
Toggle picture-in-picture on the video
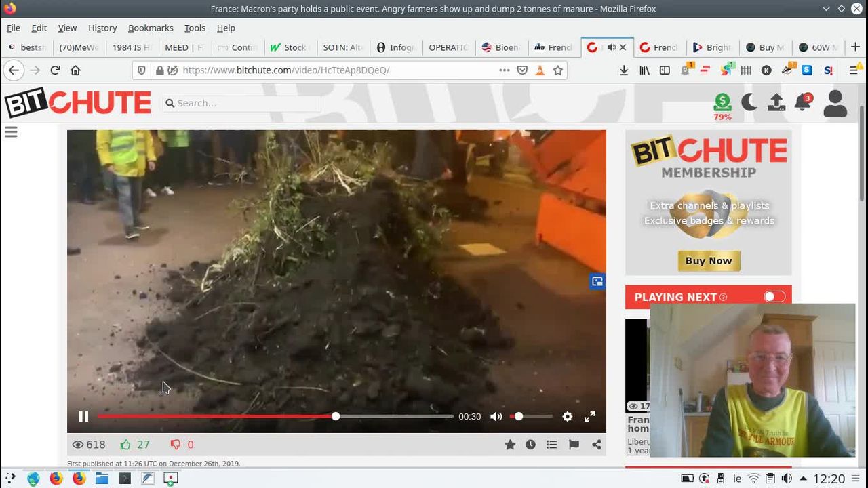597,281
